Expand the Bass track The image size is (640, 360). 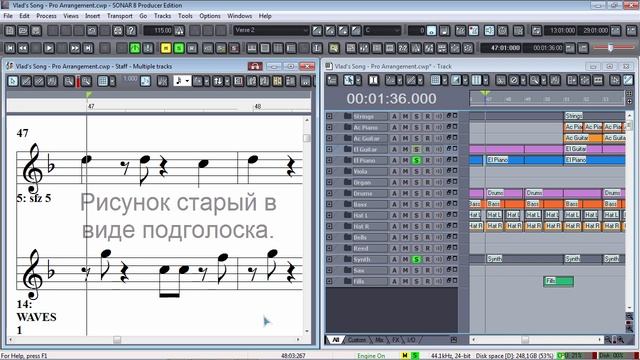(329, 204)
